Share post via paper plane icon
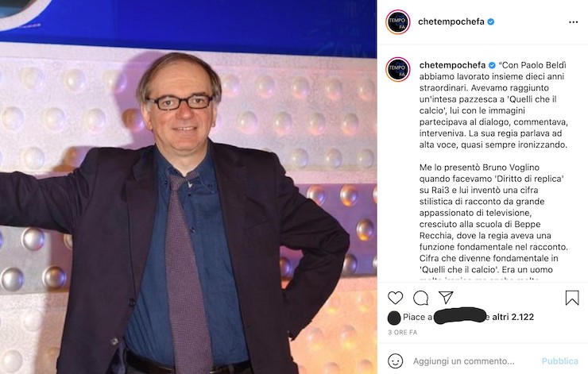Viewport: 588px width, 374px height. click(x=446, y=298)
